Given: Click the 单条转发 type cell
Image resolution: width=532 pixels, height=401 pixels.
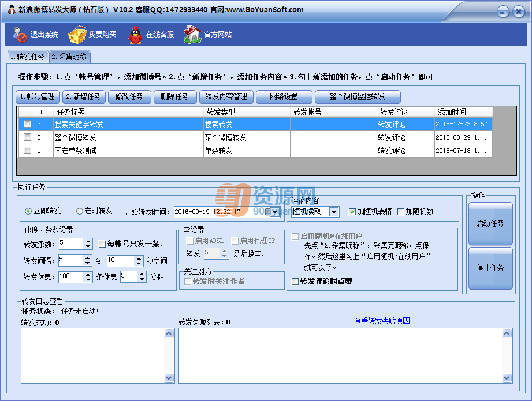Looking at the screenshot, I should click(x=247, y=151).
